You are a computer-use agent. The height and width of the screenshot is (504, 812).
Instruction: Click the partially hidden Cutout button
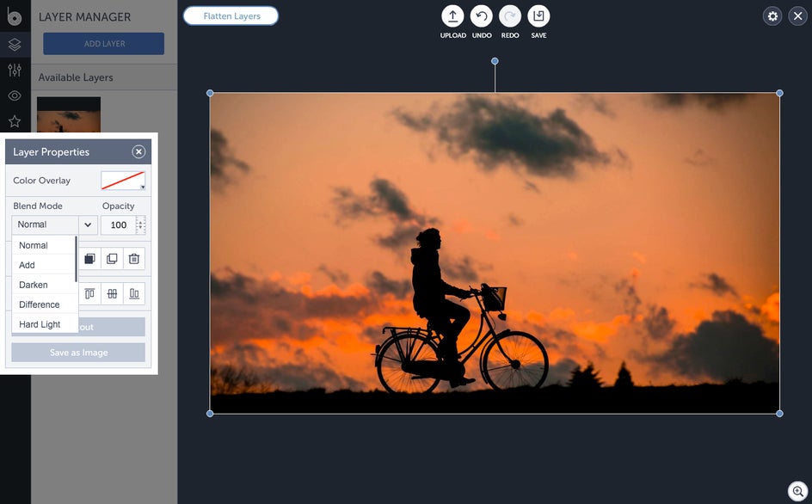coord(112,327)
